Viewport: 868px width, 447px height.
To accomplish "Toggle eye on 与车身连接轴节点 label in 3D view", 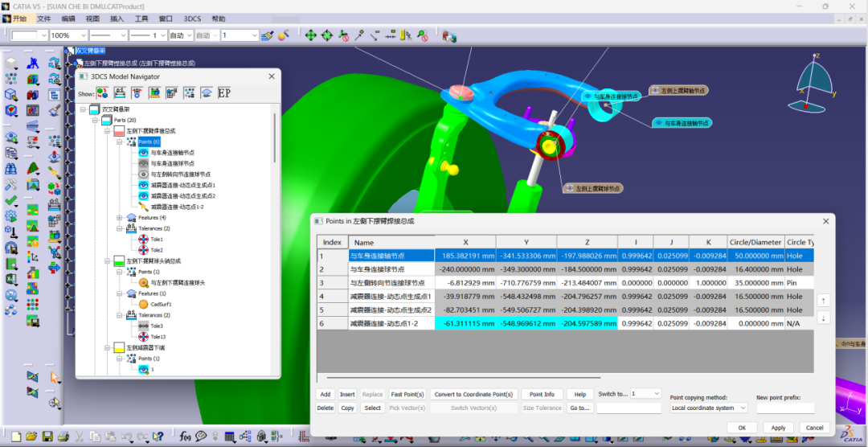I will 659,123.
